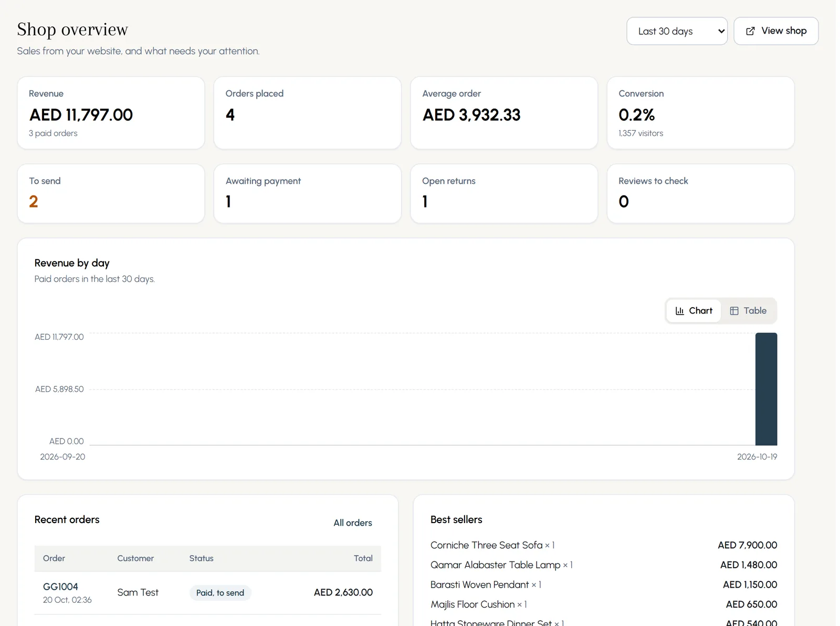Screen dimensions: 840x626
Task: Click the Order column header
Action: coord(54,558)
